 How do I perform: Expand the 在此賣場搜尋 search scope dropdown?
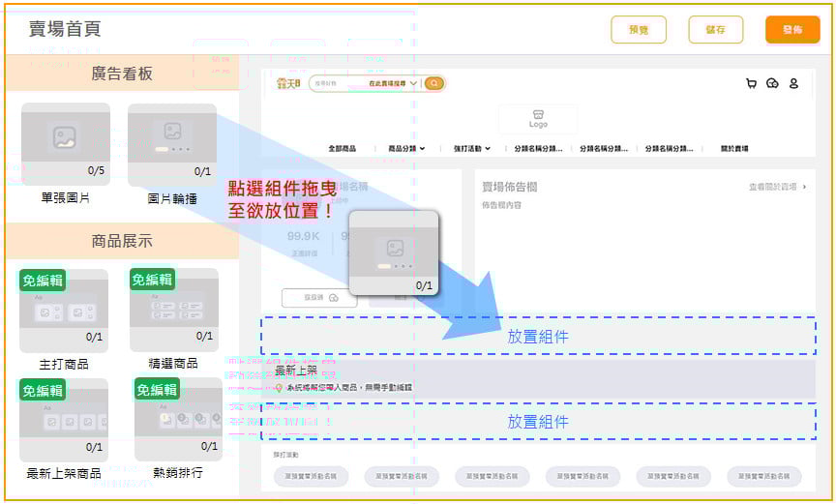tap(394, 84)
